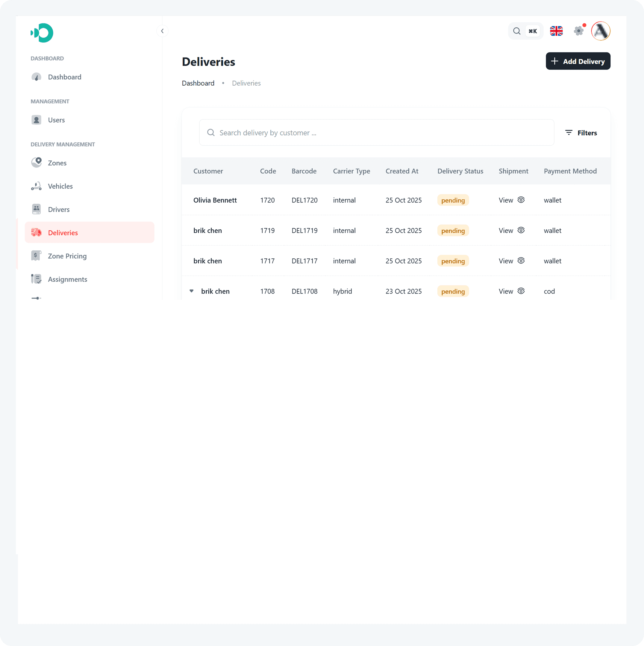
Task: Click the Drivers sidebar icon
Action: pos(37,209)
